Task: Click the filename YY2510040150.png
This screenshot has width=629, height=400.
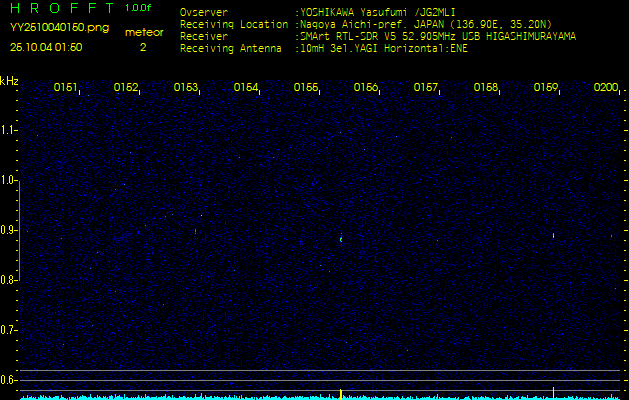Action: (x=59, y=28)
